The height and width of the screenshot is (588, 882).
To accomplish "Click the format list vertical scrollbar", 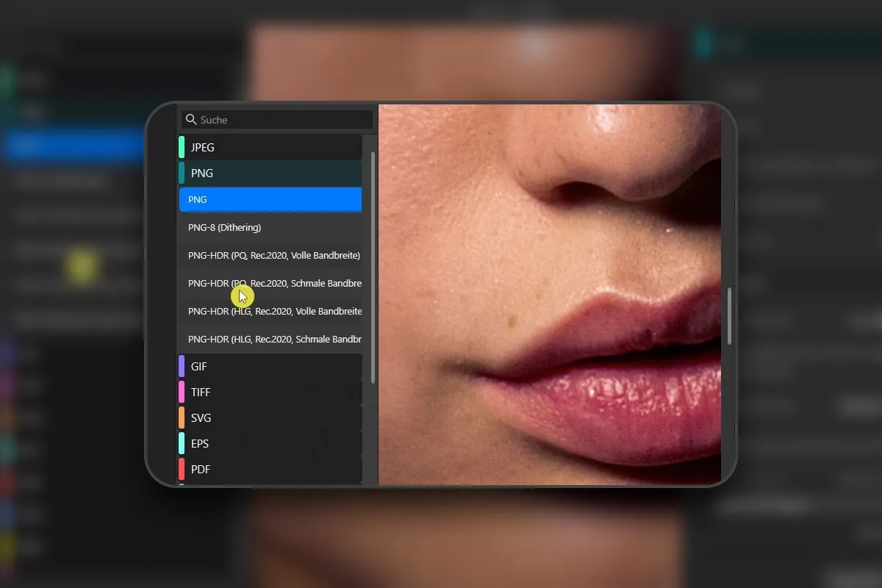I will click(x=373, y=268).
